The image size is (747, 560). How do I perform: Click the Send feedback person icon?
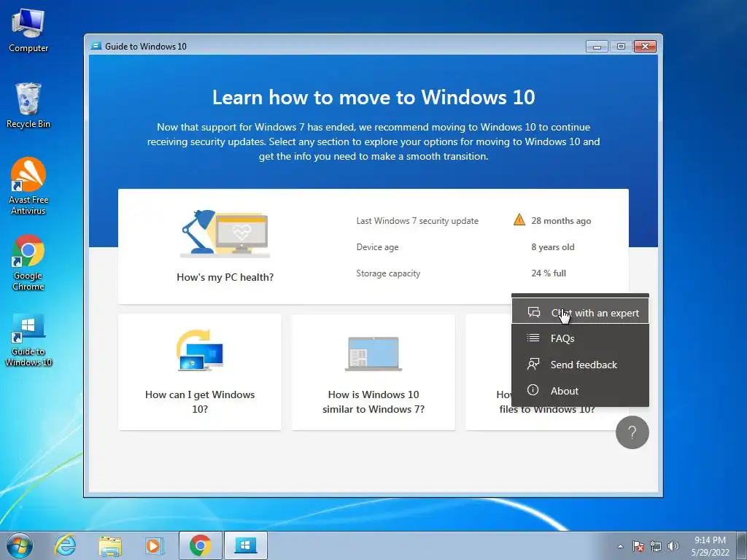click(533, 365)
